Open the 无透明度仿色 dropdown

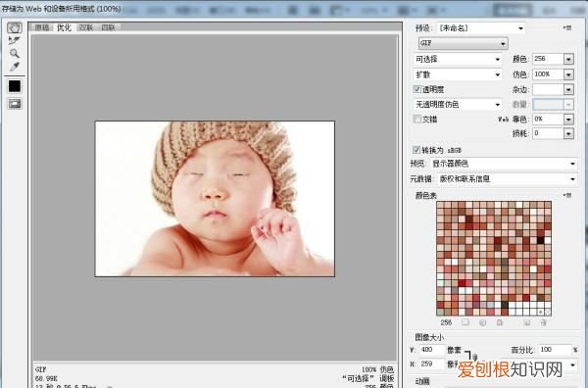coord(458,104)
